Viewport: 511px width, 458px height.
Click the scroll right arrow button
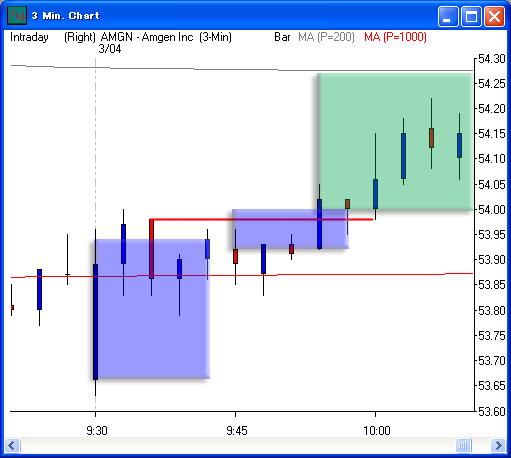click(x=498, y=445)
